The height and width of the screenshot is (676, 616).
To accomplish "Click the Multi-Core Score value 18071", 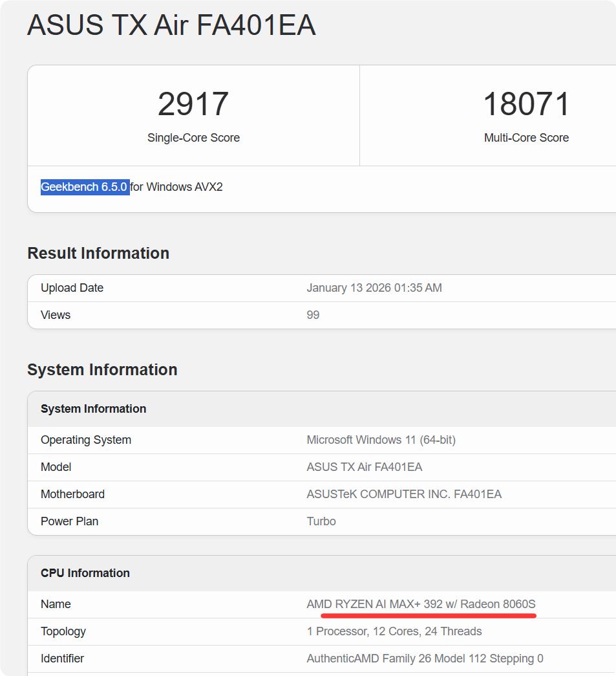I will pyautogui.click(x=526, y=104).
